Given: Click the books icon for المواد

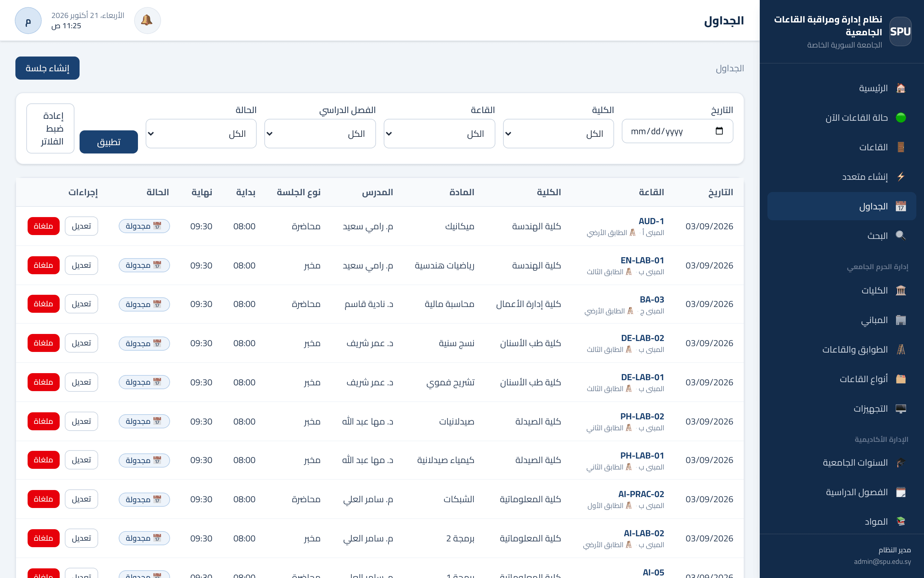Looking at the screenshot, I should pyautogui.click(x=901, y=521).
